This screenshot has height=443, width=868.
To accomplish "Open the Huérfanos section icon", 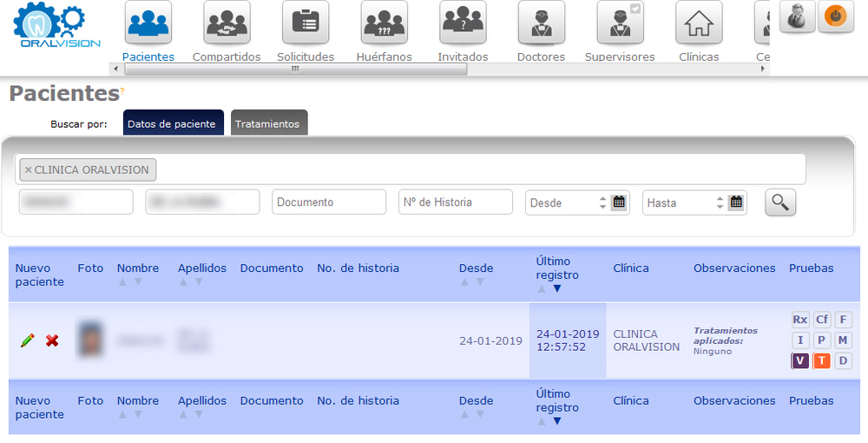I will point(384,23).
